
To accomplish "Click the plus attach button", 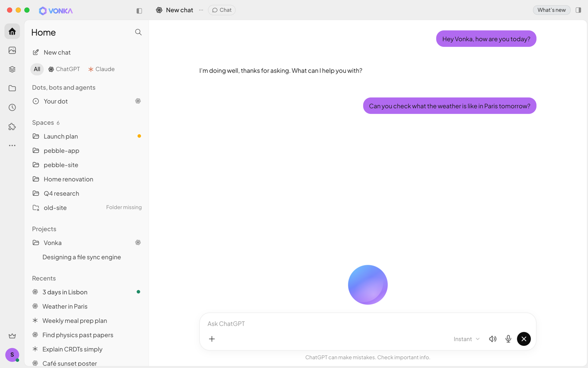I will [x=212, y=339].
